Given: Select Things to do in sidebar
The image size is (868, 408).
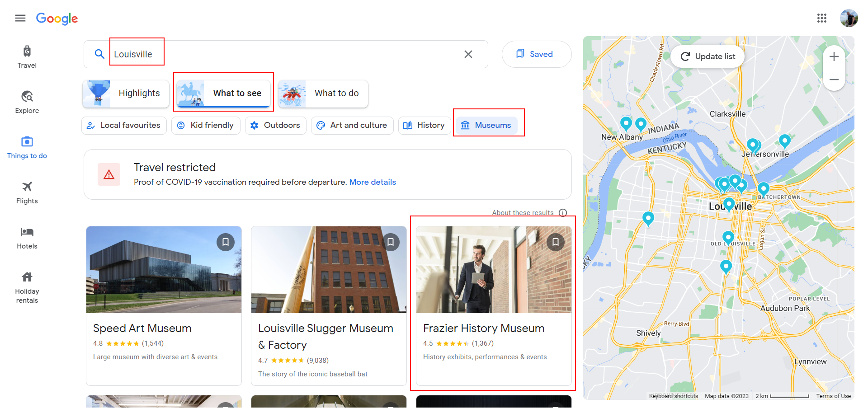Looking at the screenshot, I should click(x=27, y=147).
